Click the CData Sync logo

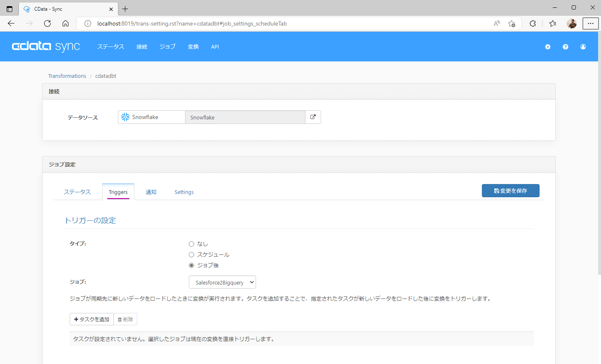click(x=46, y=46)
